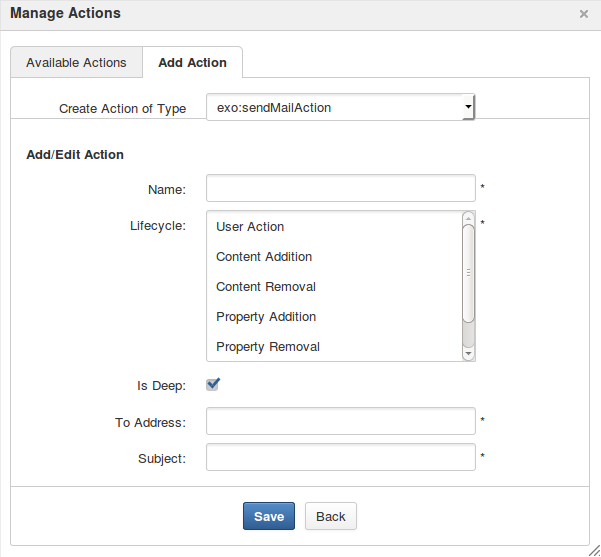The width and height of the screenshot is (601, 557).
Task: Open the Create Action of Type dropdown
Action: click(x=340, y=107)
